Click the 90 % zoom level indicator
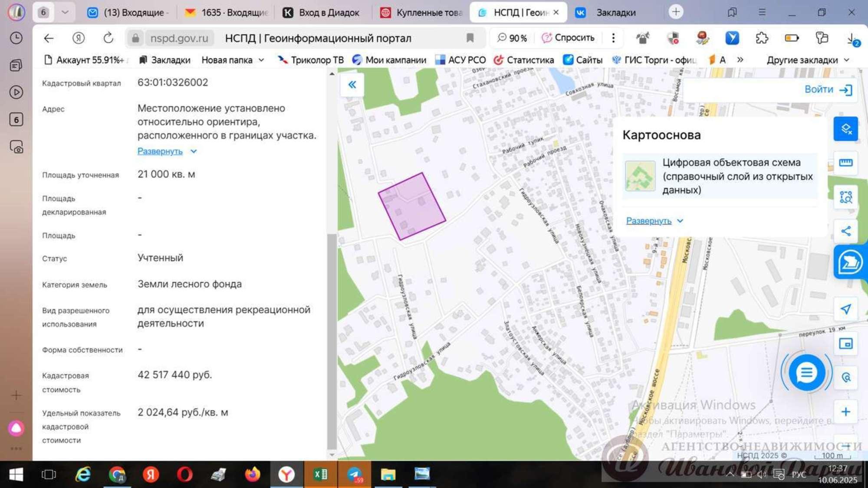Screen dimensions: 868x488 512,38
